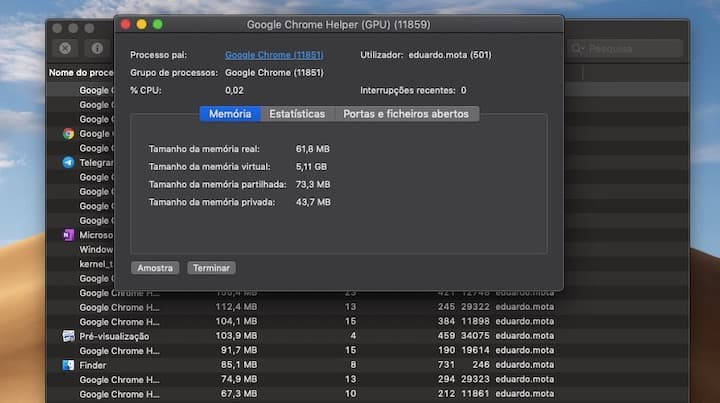Click the Terminar button
Viewport: 720px width, 403px height.
click(x=211, y=268)
